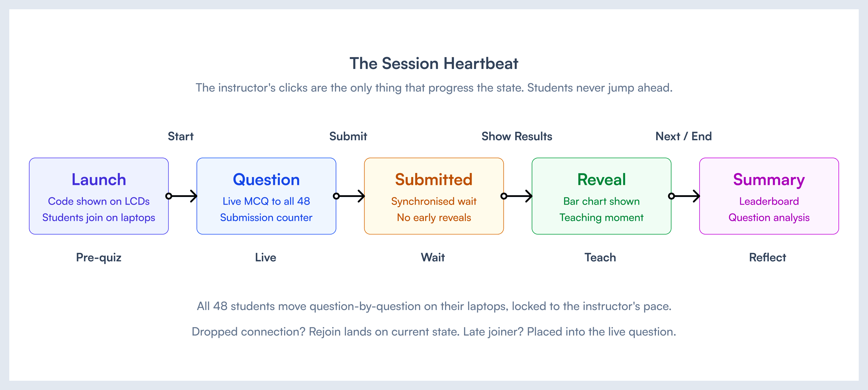This screenshot has width=868, height=390.
Task: Click The Session Heartbeat title
Action: tap(434, 63)
